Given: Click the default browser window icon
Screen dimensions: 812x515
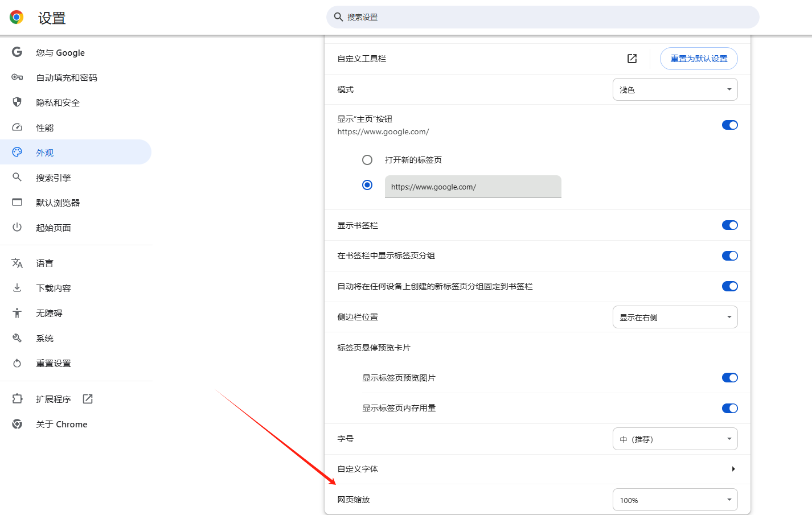Looking at the screenshot, I should point(17,203).
